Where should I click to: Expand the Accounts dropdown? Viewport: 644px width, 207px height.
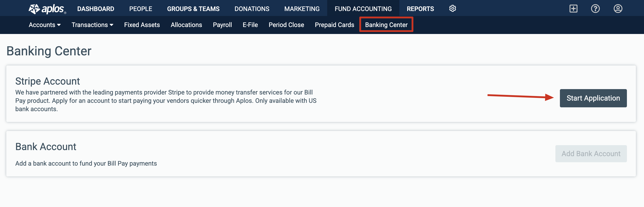pyautogui.click(x=45, y=25)
